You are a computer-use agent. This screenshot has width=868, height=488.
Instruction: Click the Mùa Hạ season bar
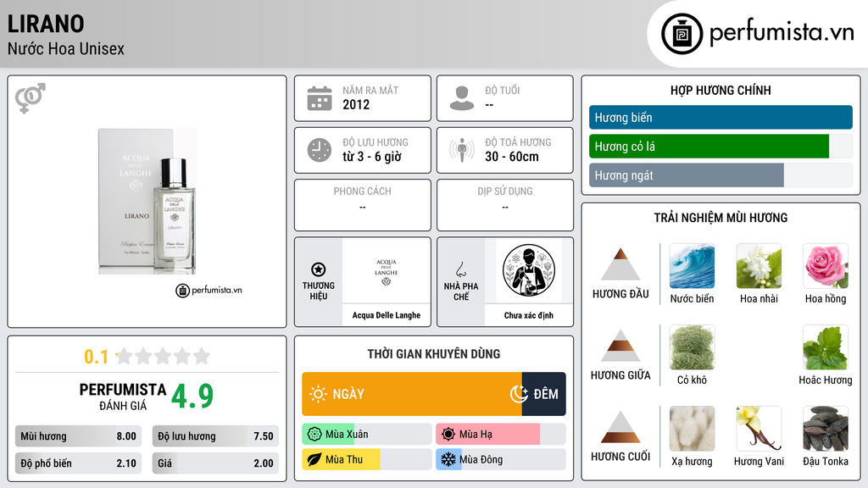point(501,435)
